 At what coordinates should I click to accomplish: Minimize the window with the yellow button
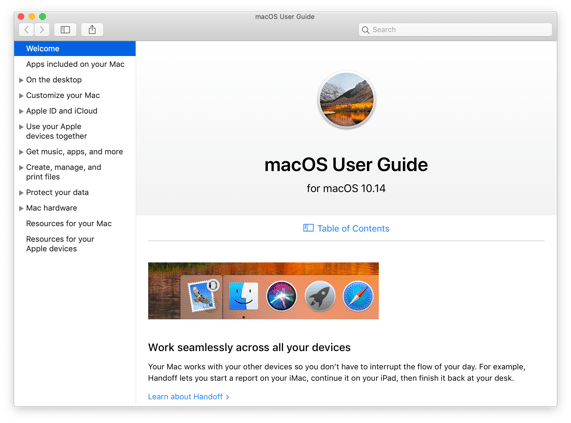click(32, 16)
